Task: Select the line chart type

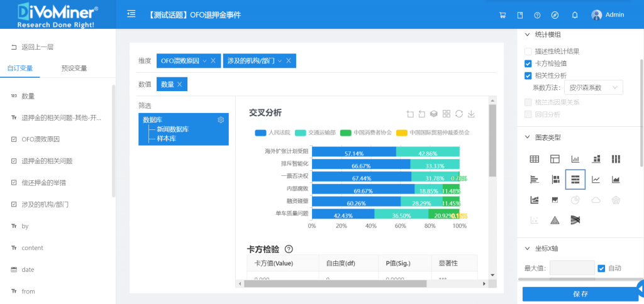Action: pyautogui.click(x=596, y=179)
